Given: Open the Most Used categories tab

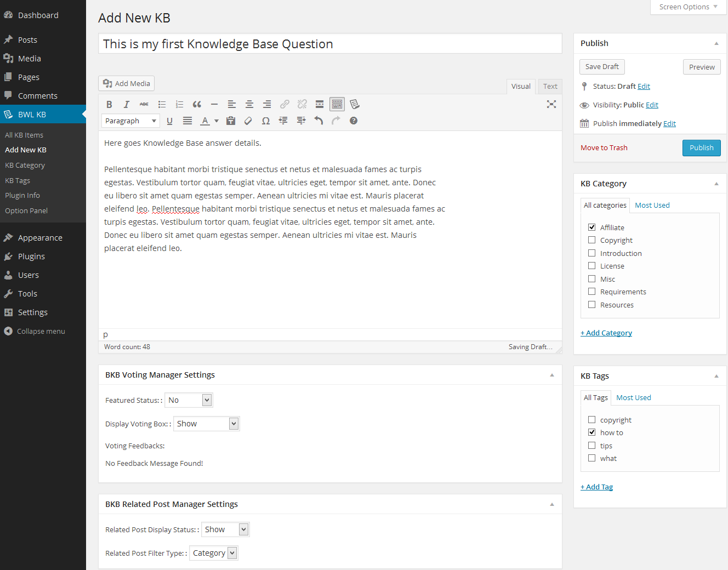Looking at the screenshot, I should (652, 204).
